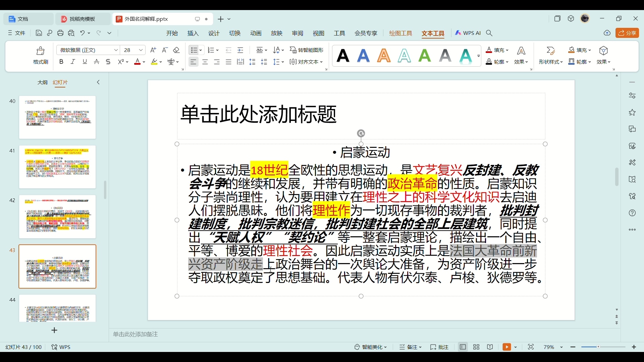The height and width of the screenshot is (362, 644).
Task: Click 形状样式 shape style button
Action: pyautogui.click(x=551, y=56)
